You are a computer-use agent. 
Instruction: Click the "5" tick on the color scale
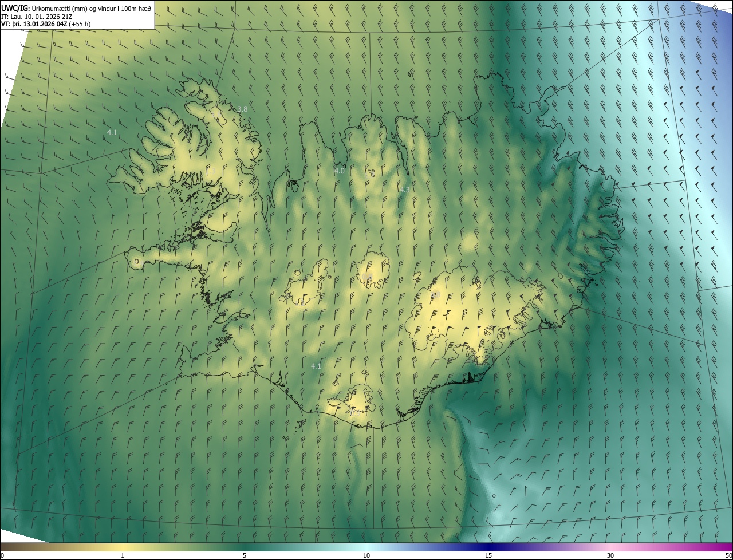pos(245,555)
